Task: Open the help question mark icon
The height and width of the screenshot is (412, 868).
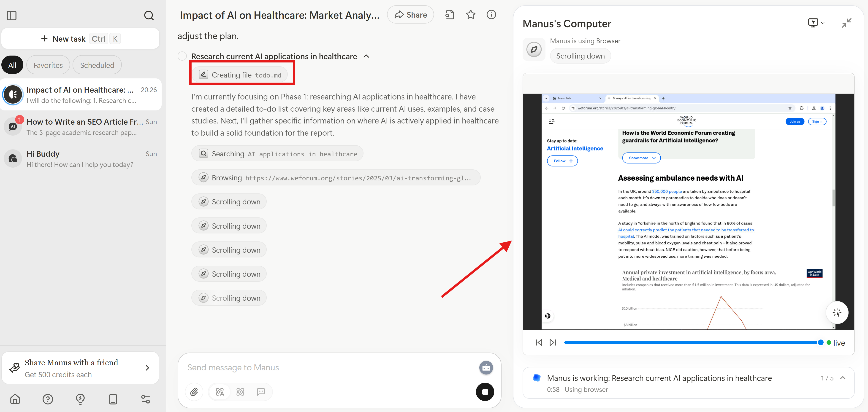Action: (x=48, y=399)
